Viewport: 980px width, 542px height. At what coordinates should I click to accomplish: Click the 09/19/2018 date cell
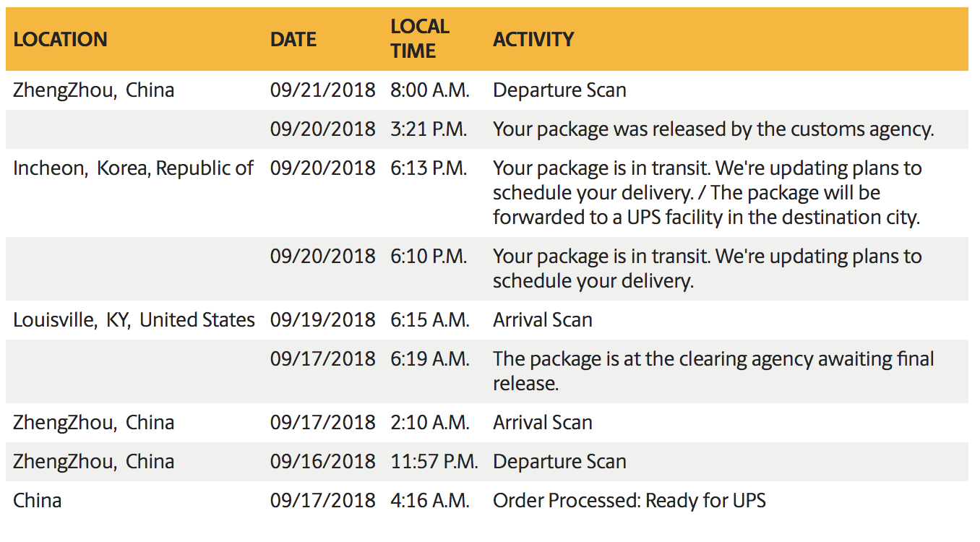pyautogui.click(x=323, y=320)
